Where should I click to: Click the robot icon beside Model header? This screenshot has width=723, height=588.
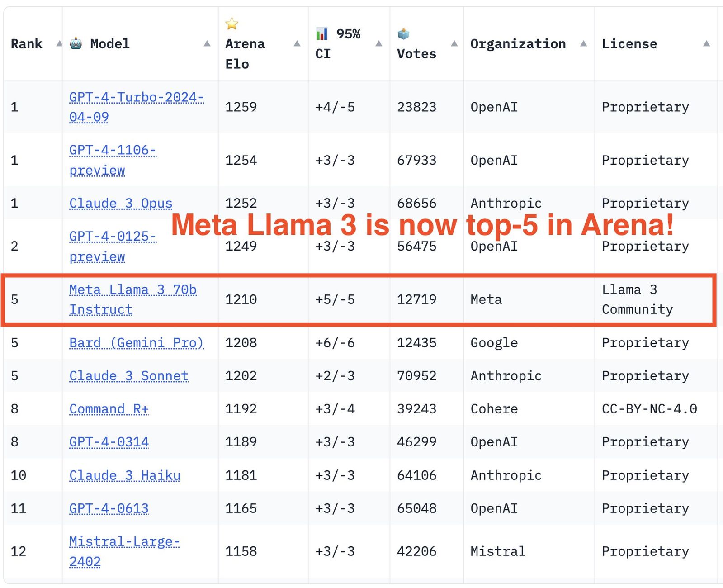click(76, 44)
